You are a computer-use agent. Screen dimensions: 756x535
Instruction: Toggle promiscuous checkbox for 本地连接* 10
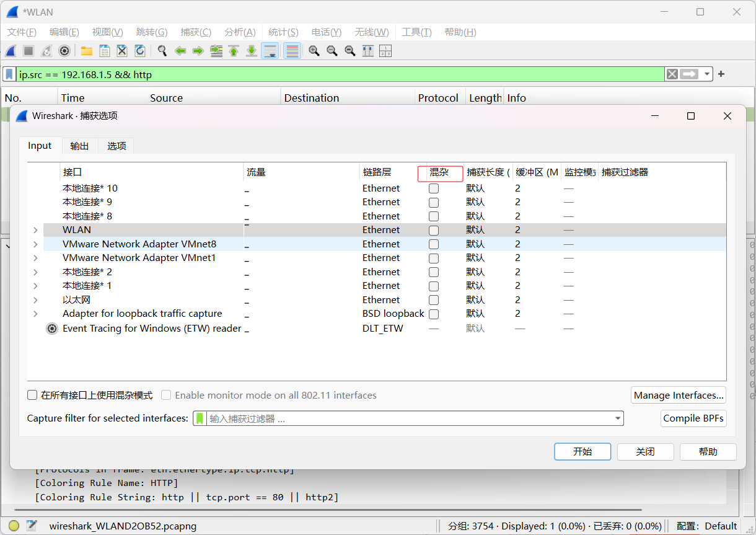[434, 188]
